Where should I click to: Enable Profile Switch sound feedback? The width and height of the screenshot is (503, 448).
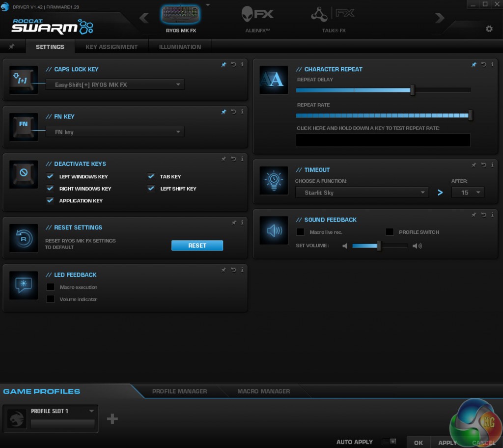(390, 232)
